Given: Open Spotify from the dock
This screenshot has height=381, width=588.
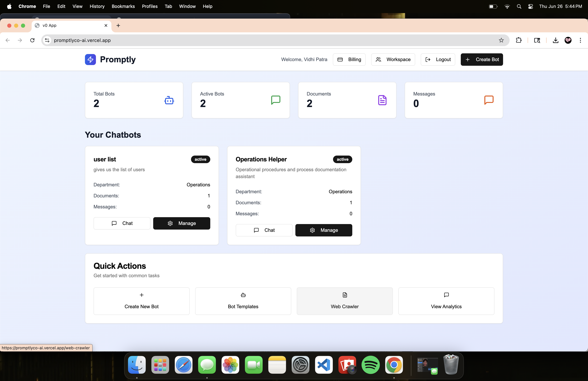Looking at the screenshot, I should point(370,365).
